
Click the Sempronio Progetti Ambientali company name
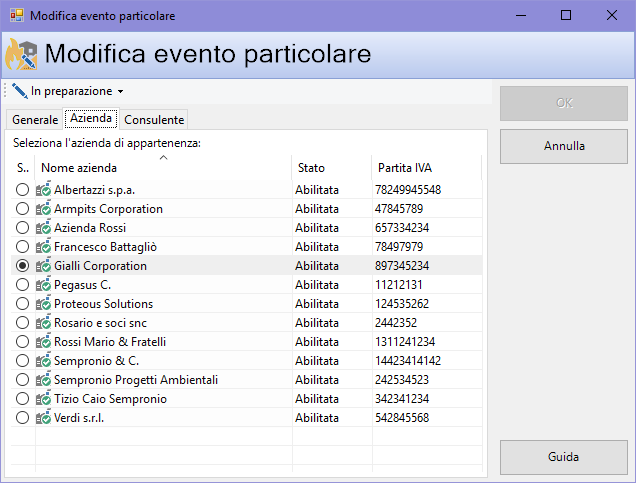136,380
